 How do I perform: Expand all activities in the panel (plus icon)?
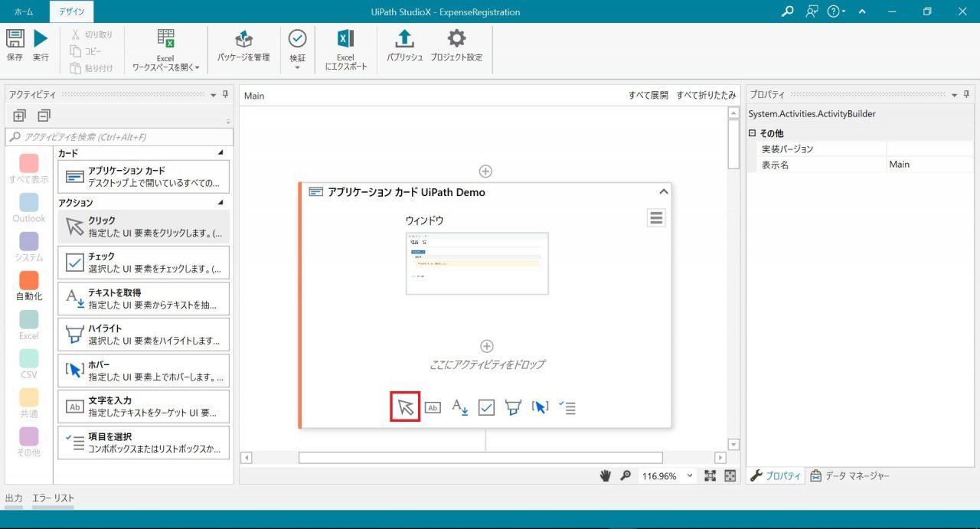19,116
